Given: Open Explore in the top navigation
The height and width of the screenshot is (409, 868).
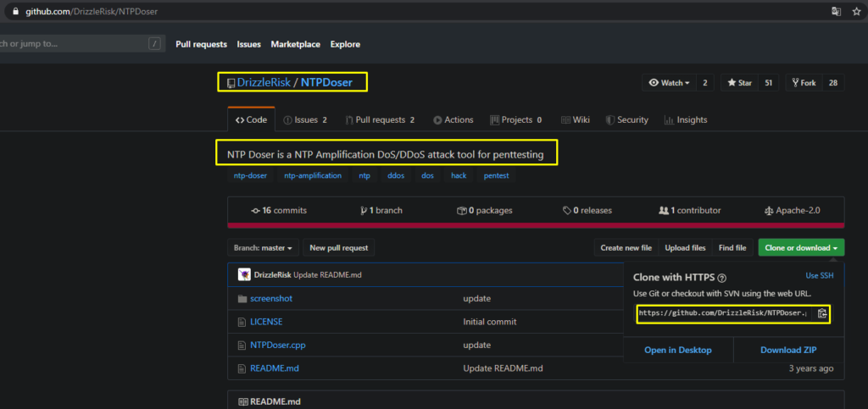Looking at the screenshot, I should 346,44.
